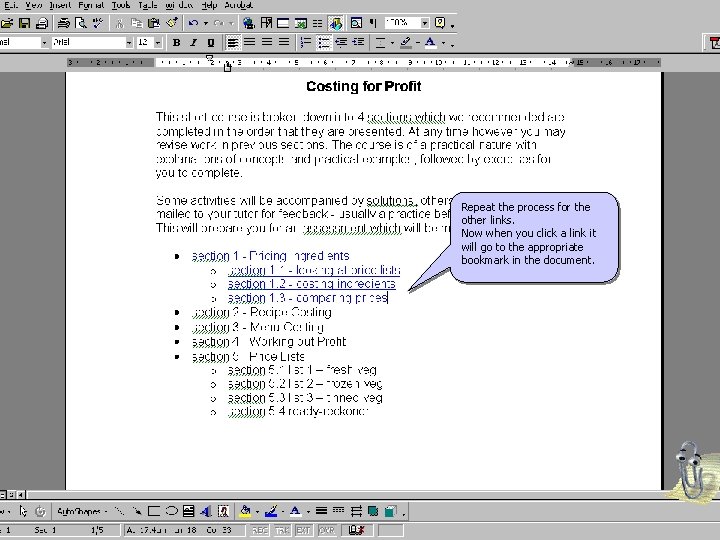
Task: Click the Paste clipboard icon
Action: (154, 23)
